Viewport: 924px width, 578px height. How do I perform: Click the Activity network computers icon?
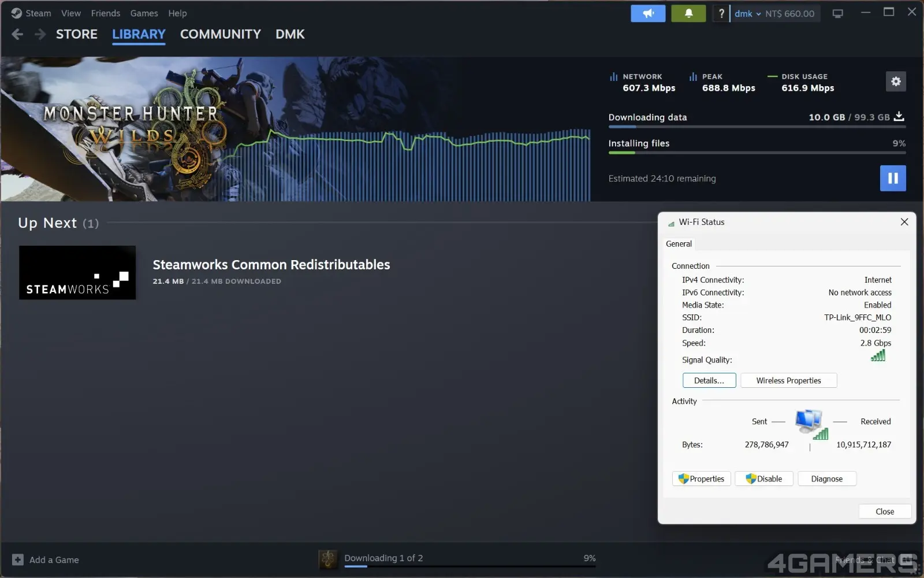coord(811,425)
